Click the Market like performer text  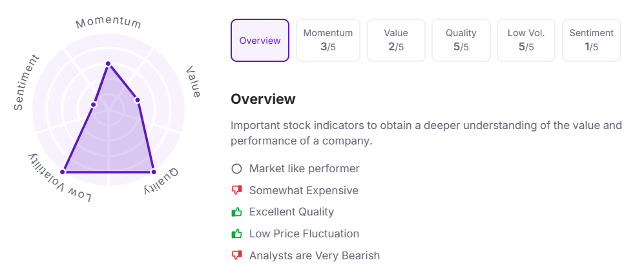click(x=304, y=169)
